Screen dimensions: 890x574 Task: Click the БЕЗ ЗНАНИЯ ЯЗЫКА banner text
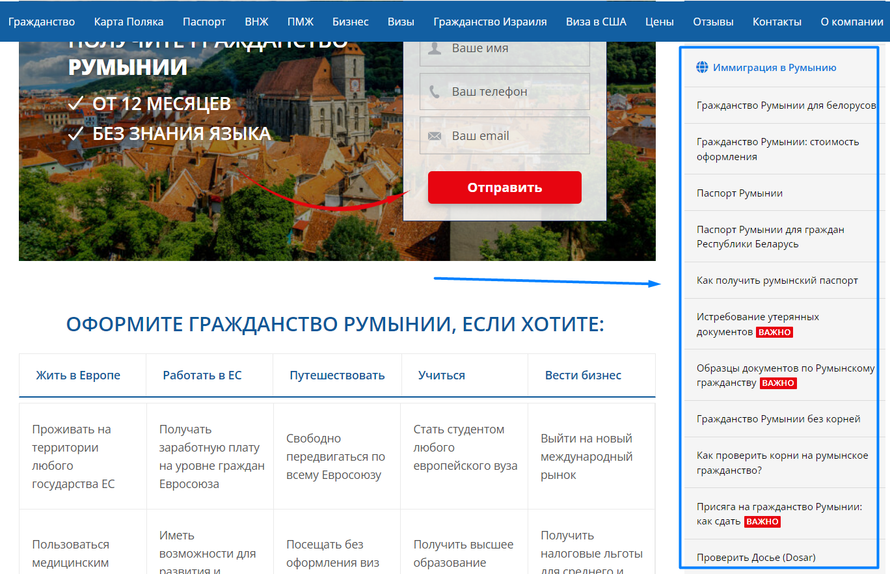coord(182,133)
